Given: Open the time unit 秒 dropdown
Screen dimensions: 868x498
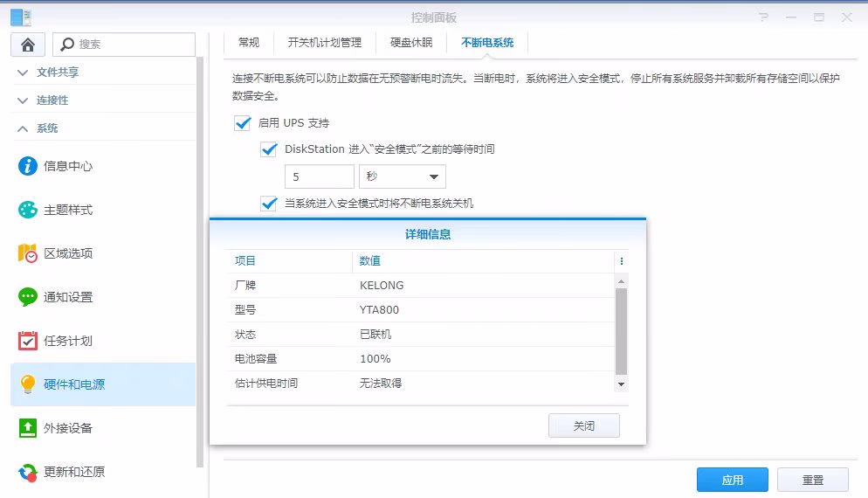Looking at the screenshot, I should 402,176.
